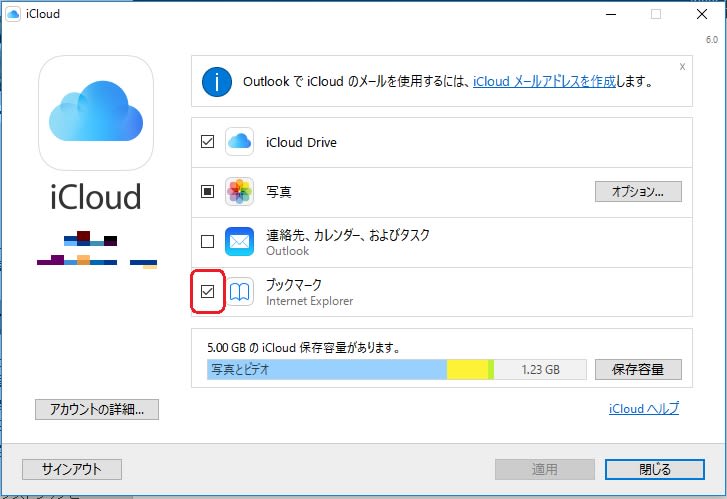Image resolution: width=727 pixels, height=499 pixels.
Task: Click the 閉じる button
Action: point(655,469)
